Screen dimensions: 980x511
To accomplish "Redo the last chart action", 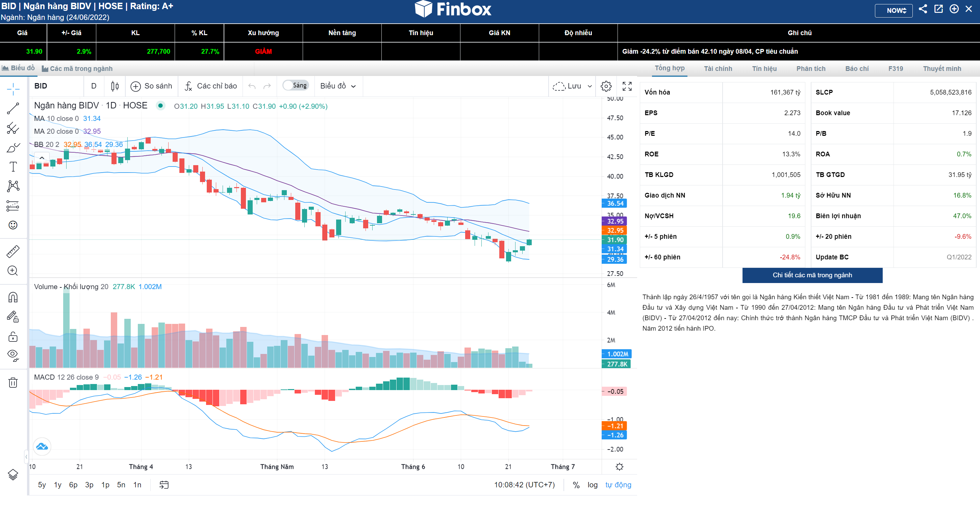I will coord(267,86).
